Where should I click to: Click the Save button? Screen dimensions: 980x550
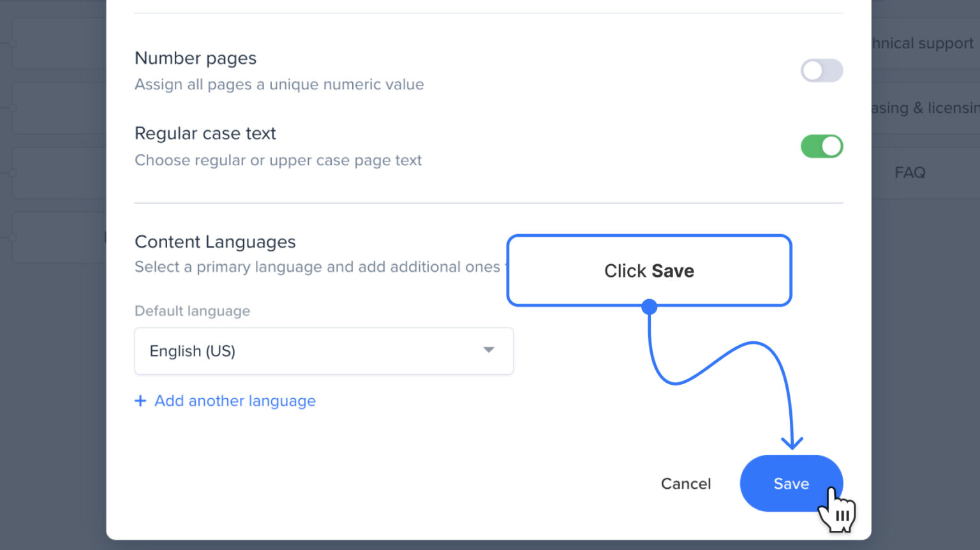(791, 484)
